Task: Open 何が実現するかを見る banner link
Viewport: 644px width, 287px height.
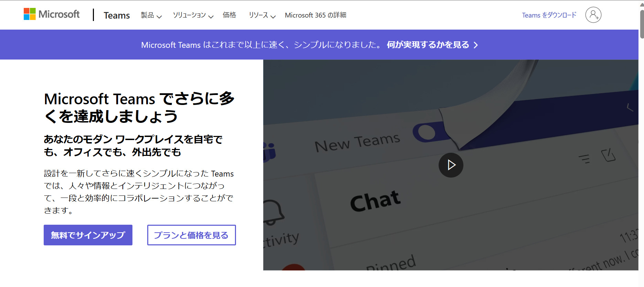Action: coord(432,45)
